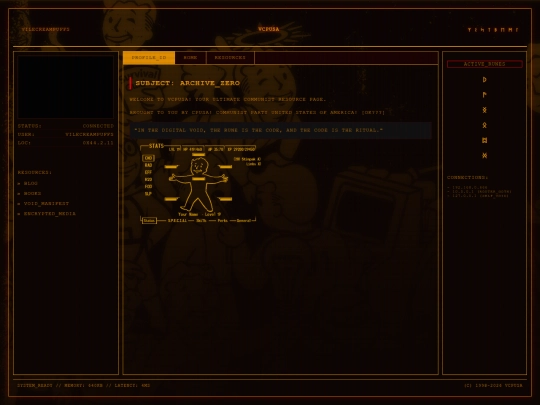The width and height of the screenshot is (540, 405).
Task: Click the 10.0.0.1 connection entry
Action: coord(480,191)
